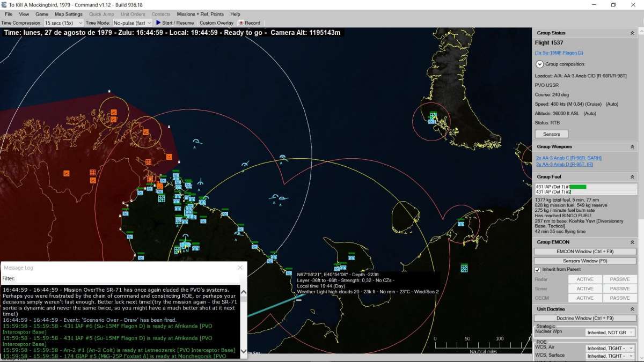The image size is (644, 362).
Task: Open the EMCON Window (Ctrl + F9)
Action: coord(585,252)
